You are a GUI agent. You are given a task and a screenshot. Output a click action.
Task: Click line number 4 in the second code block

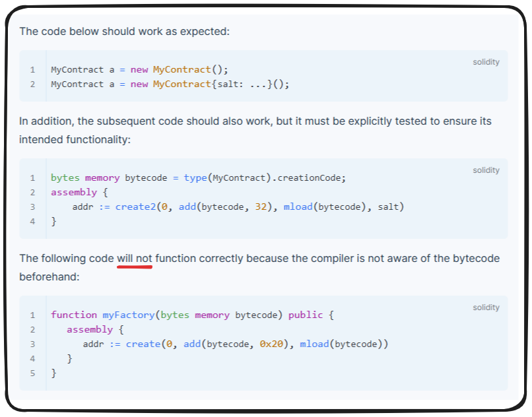32,221
